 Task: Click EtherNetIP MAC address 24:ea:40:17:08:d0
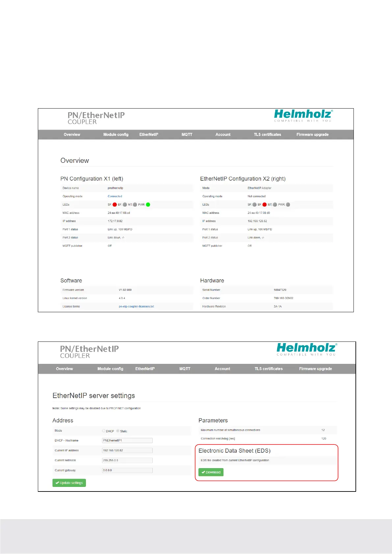259,213
